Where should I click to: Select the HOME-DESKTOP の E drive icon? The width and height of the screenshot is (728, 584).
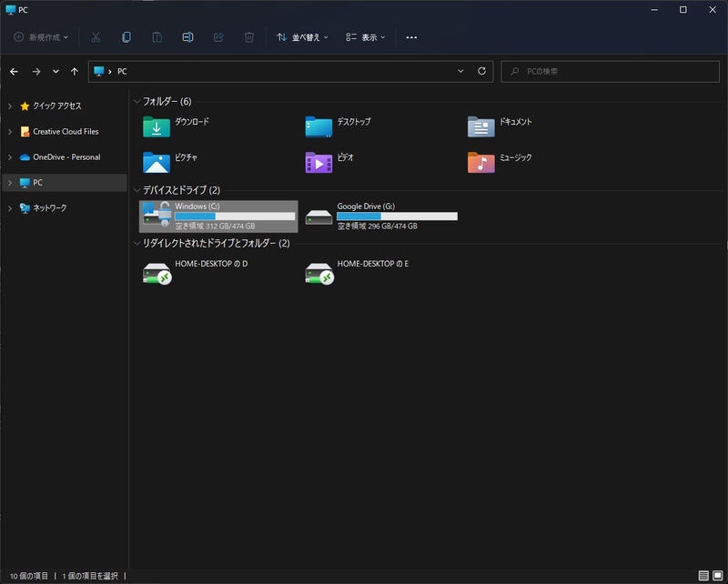[319, 274]
